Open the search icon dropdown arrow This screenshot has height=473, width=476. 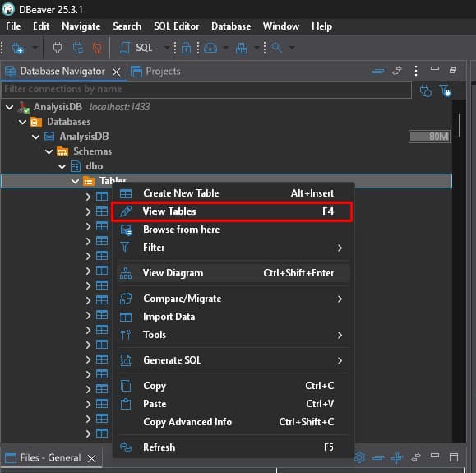point(292,48)
